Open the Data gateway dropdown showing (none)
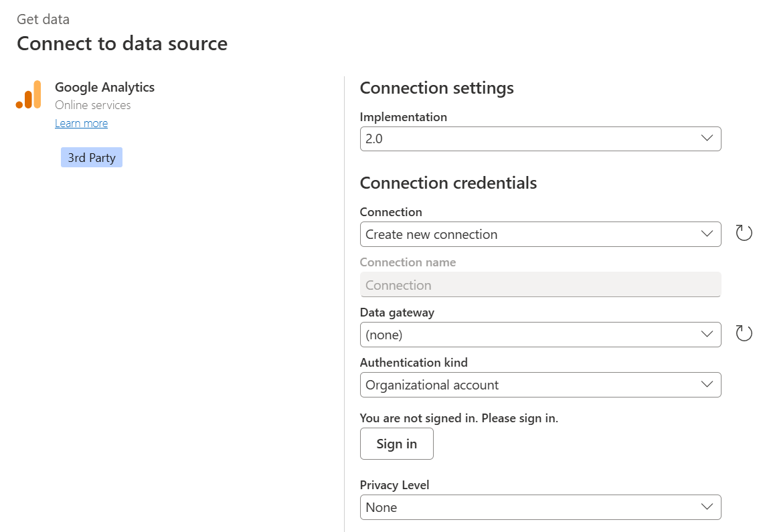 pos(540,334)
